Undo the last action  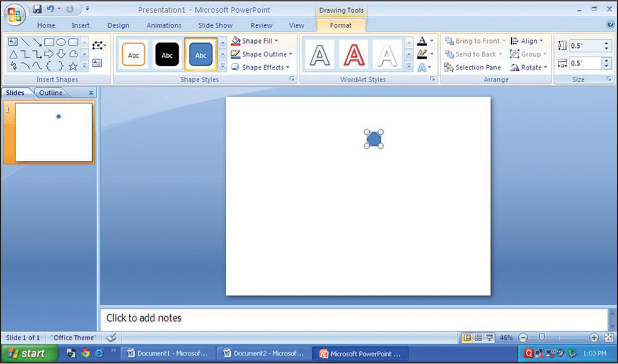50,9
